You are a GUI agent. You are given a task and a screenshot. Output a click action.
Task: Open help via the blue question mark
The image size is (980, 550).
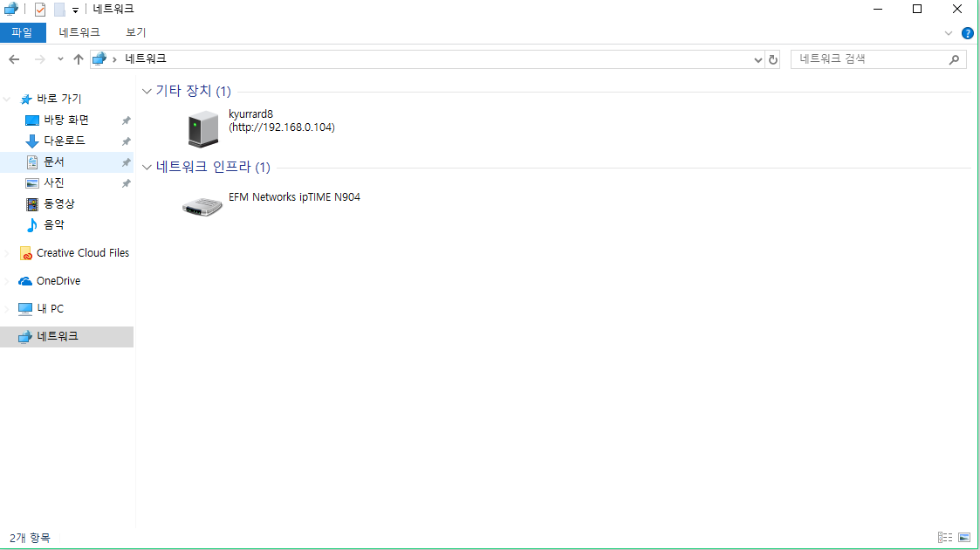click(968, 33)
